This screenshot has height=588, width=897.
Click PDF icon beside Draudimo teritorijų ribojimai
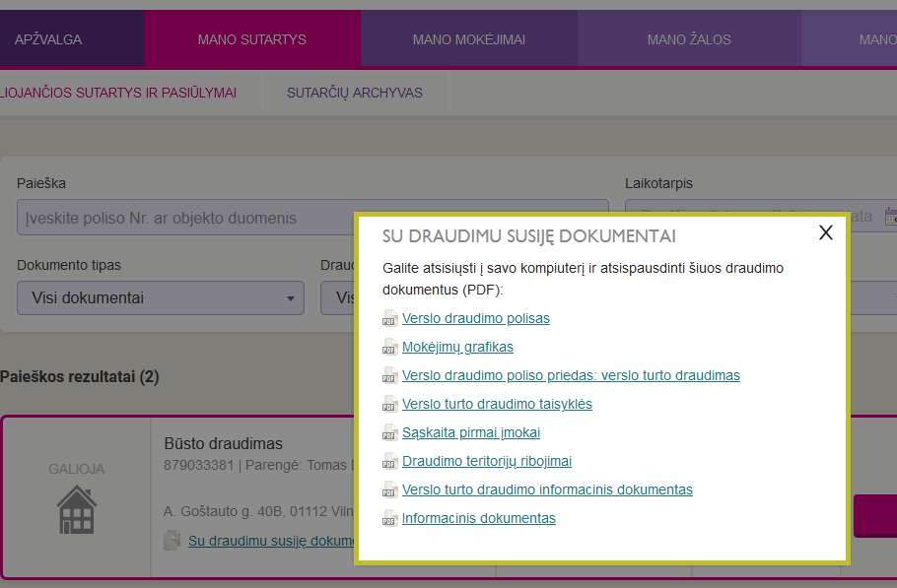tap(389, 461)
